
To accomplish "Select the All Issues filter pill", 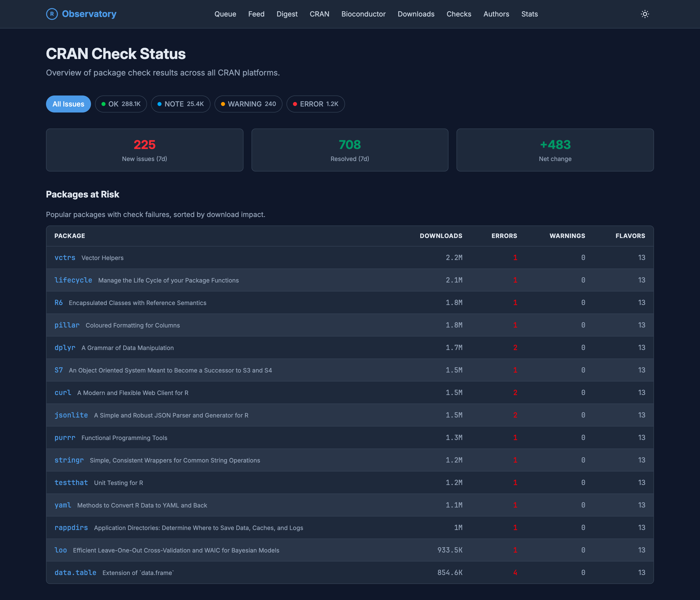I will click(68, 104).
